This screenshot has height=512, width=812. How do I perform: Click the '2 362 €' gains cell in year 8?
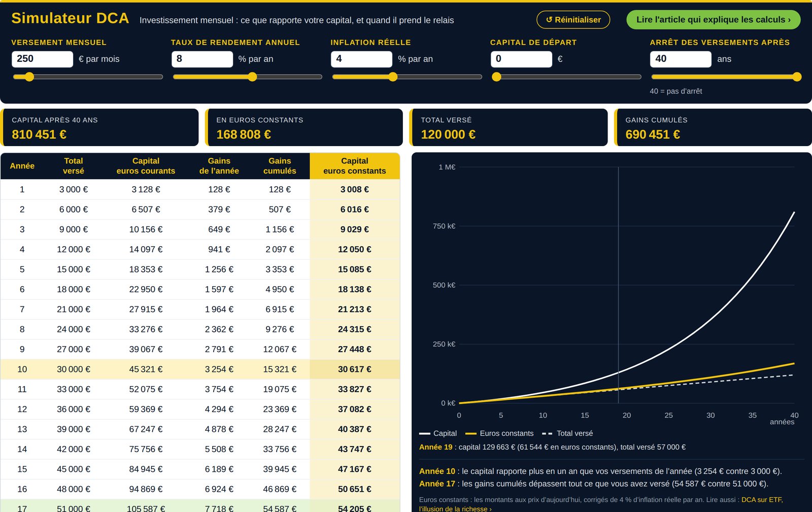(x=219, y=329)
